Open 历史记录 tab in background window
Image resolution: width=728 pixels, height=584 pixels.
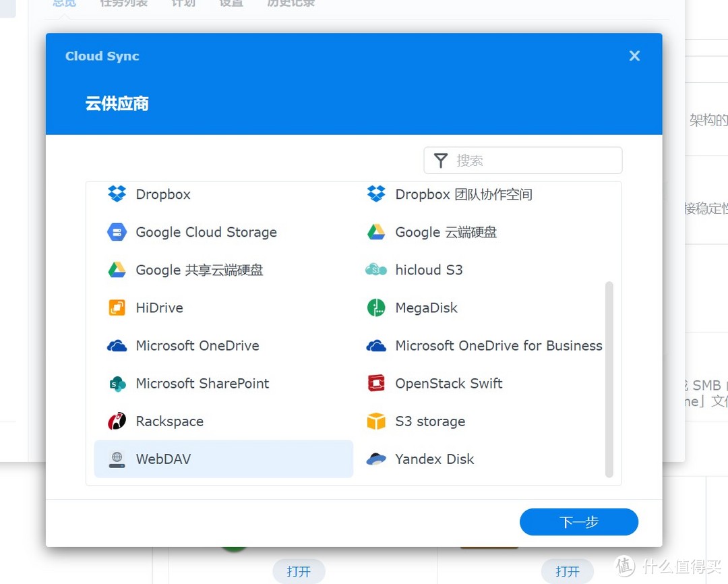point(291,3)
